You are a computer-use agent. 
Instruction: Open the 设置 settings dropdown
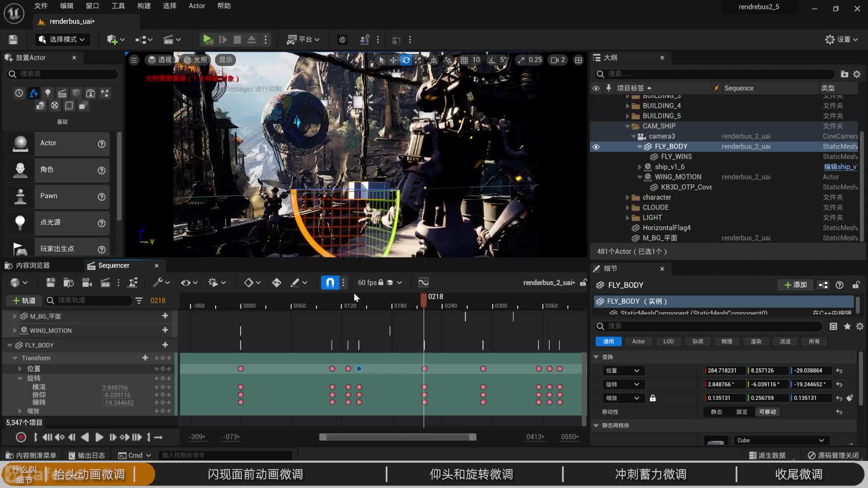[841, 40]
